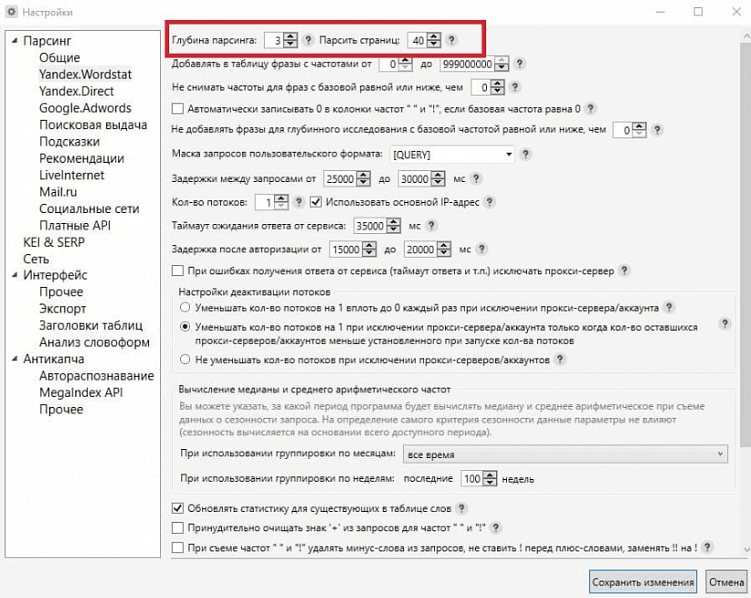Screen dimensions: 751x598
Task: Open help for Маска запросов [QUERY]
Action: tap(525, 154)
